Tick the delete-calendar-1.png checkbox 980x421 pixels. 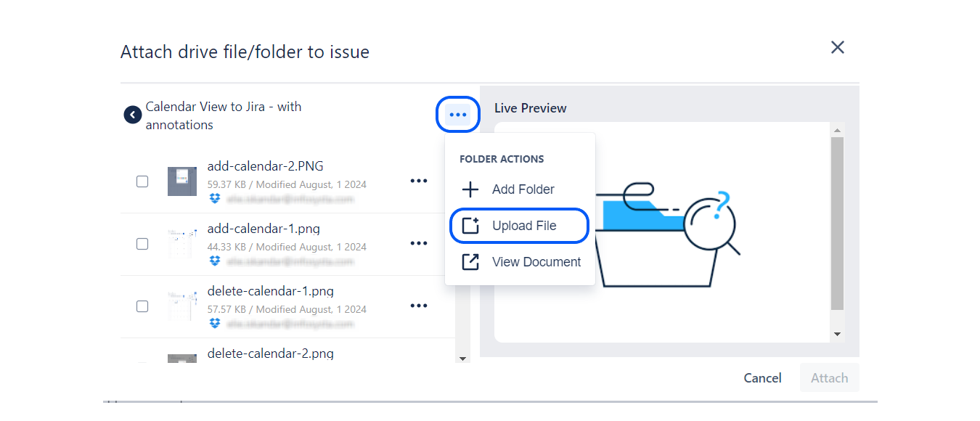point(142,306)
